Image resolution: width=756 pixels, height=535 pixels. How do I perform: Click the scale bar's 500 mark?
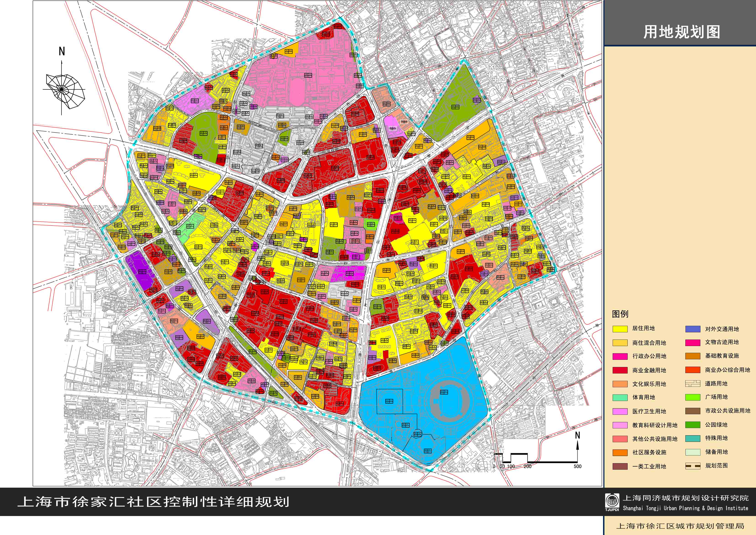577,466
